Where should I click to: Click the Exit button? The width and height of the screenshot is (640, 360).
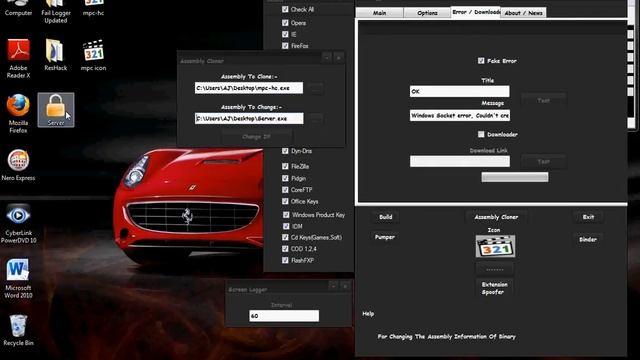[x=588, y=217]
